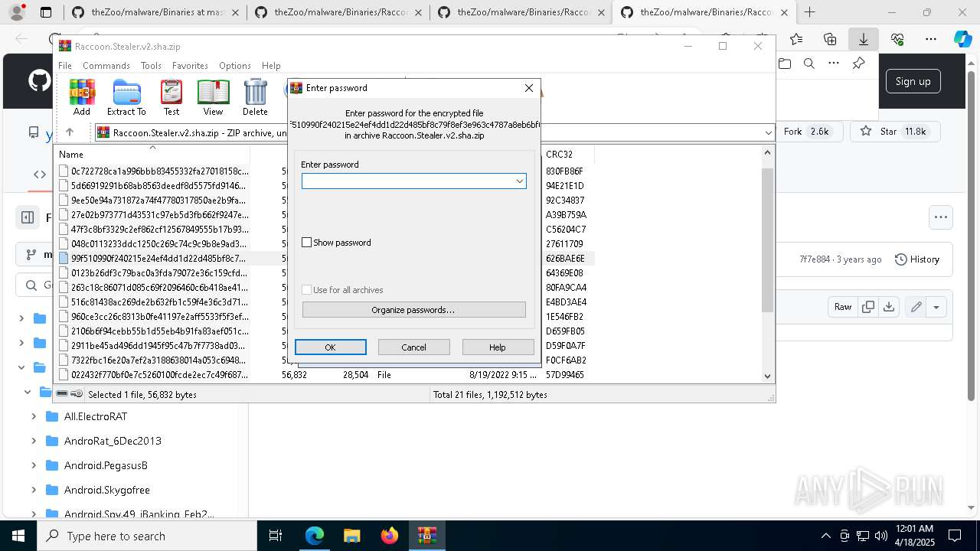
Task: Click the Delete toolbar icon
Action: [x=255, y=97]
